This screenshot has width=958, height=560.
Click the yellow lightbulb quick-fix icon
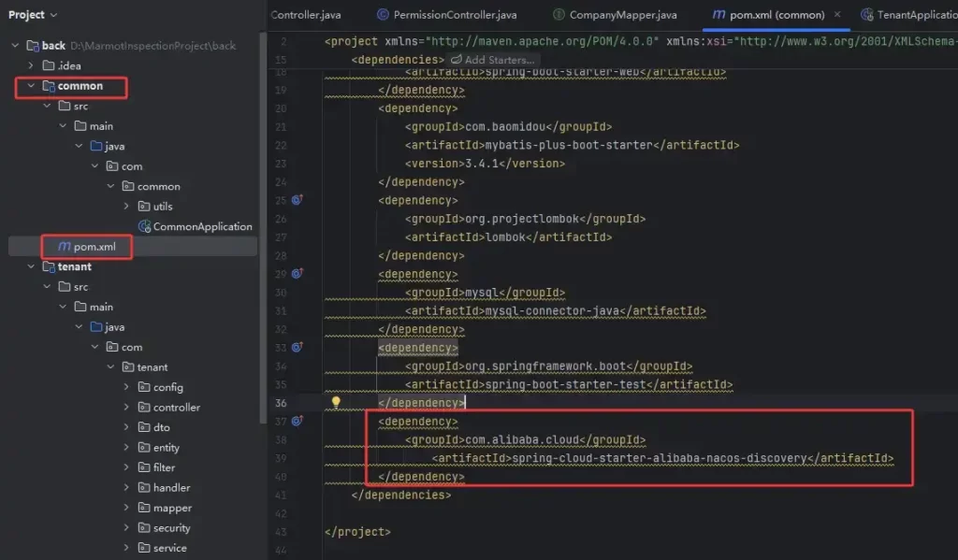336,403
